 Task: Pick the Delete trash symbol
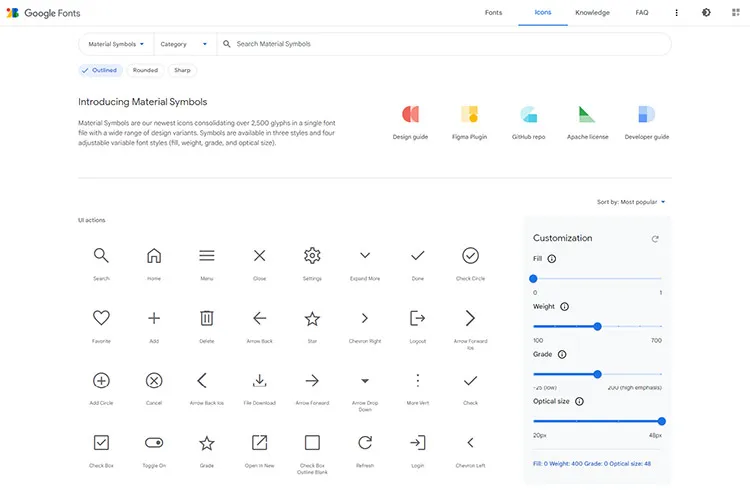[207, 318]
